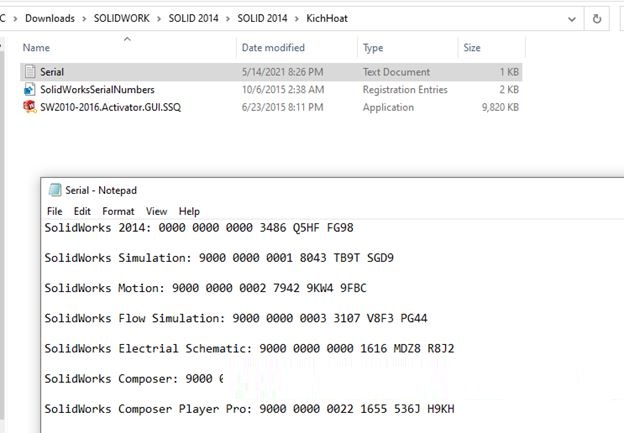Go to Downloads in the breadcrumb
624x433 pixels.
coord(50,18)
